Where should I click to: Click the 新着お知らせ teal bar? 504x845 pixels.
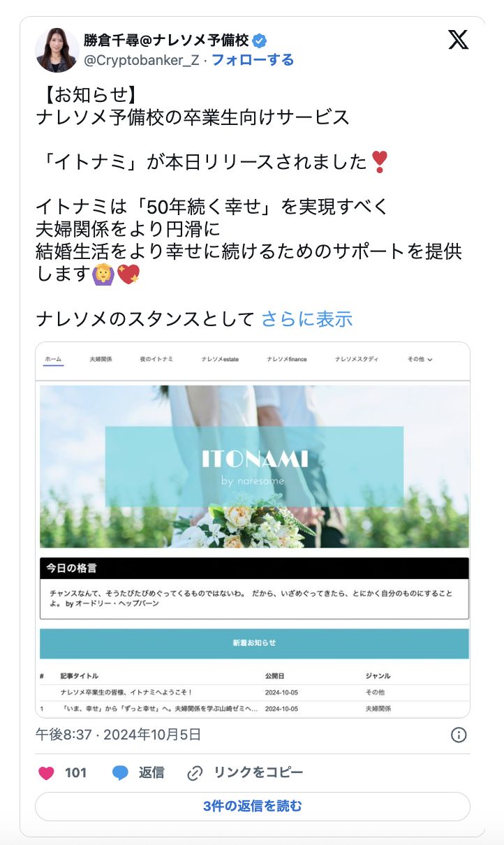coord(254,643)
